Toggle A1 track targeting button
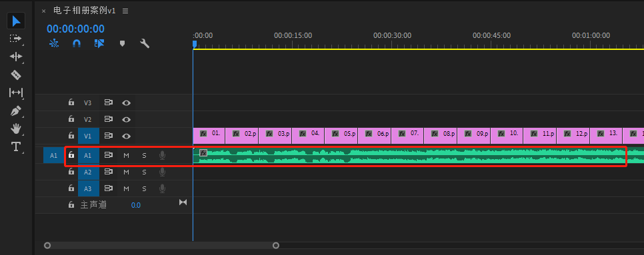The height and width of the screenshot is (255, 644). pos(88,155)
